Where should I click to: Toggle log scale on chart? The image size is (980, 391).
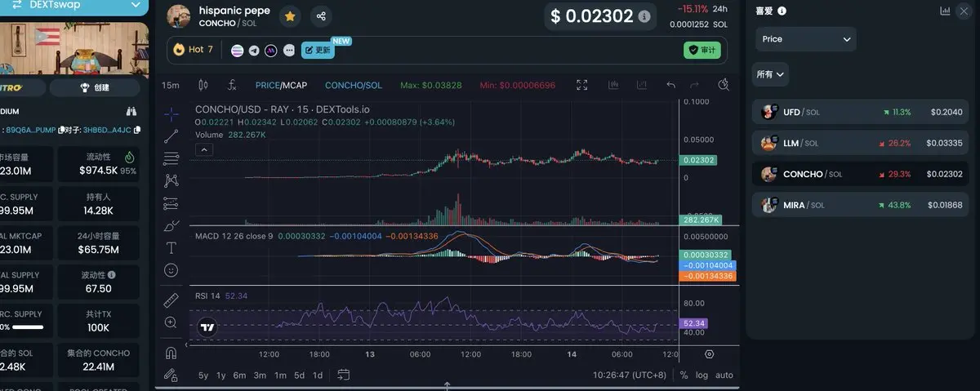point(702,375)
